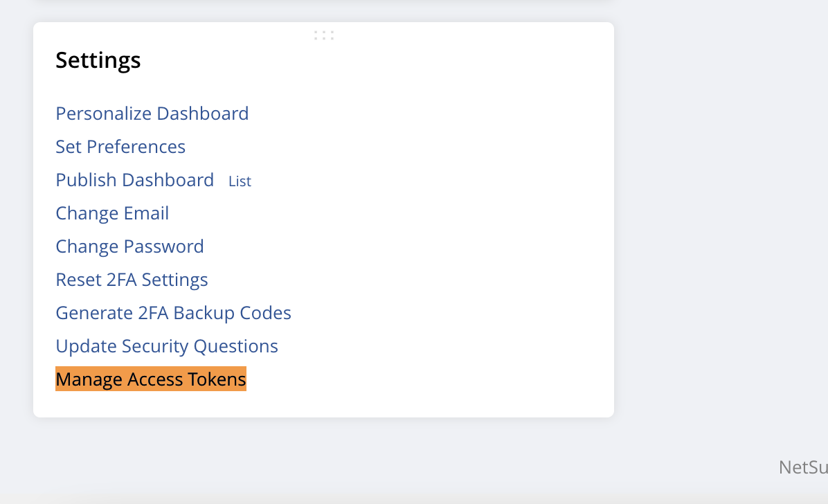Create new 2FA backup codes via link
This screenshot has width=828, height=504.
[x=173, y=314]
